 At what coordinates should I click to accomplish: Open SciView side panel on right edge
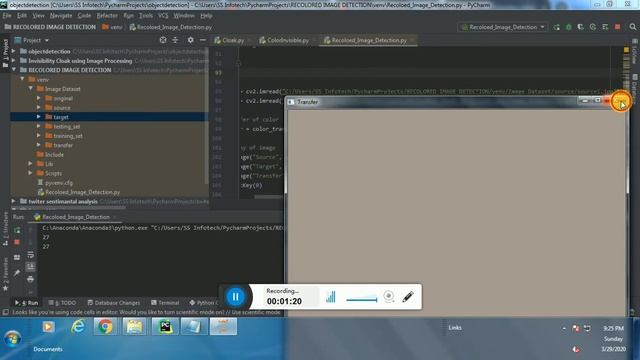point(634,52)
